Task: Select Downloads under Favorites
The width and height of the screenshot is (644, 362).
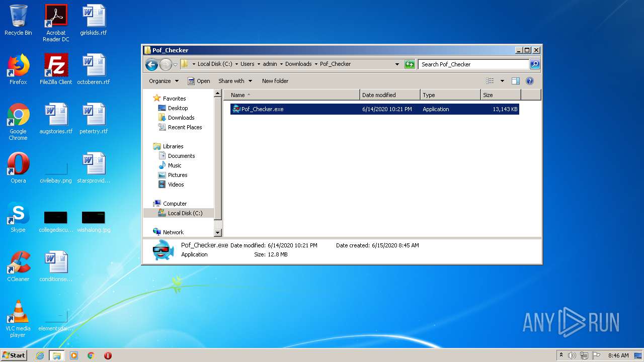Action: tap(181, 118)
